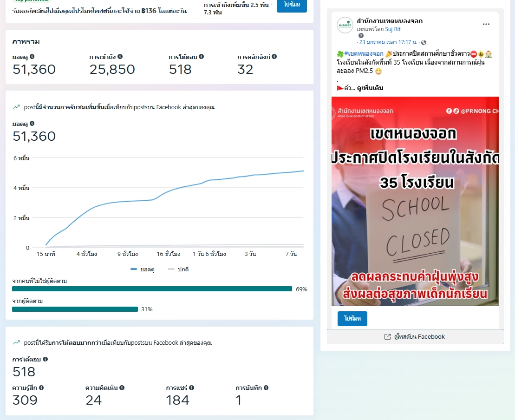Click overview value 51,360
The image size is (515, 420).
tap(34, 70)
